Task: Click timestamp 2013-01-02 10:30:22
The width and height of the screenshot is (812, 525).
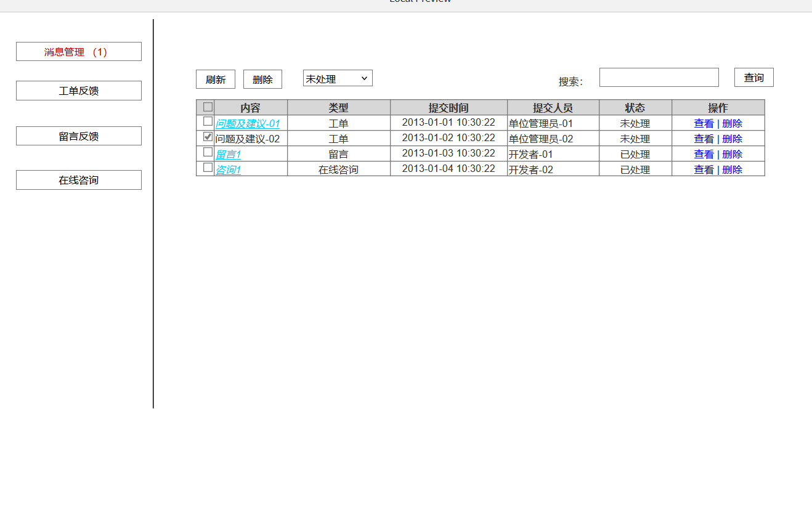Action: point(449,137)
